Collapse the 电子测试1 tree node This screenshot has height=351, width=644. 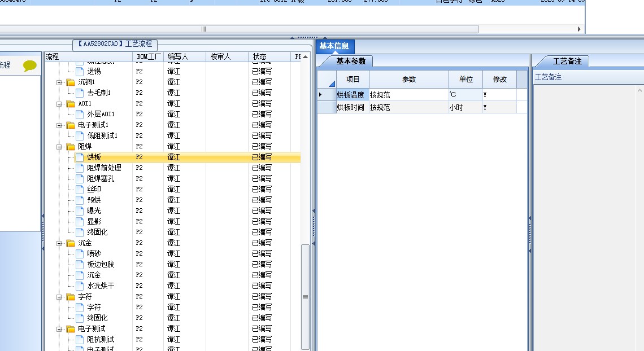[59, 125]
